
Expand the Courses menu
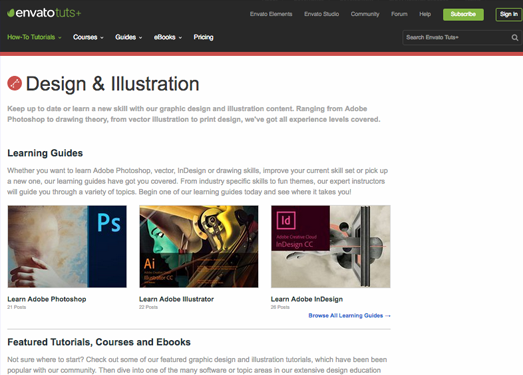click(x=88, y=37)
